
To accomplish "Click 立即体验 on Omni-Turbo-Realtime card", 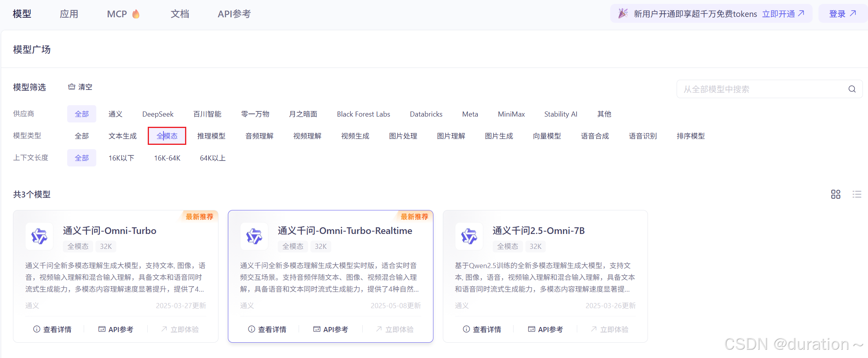I will tap(395, 329).
